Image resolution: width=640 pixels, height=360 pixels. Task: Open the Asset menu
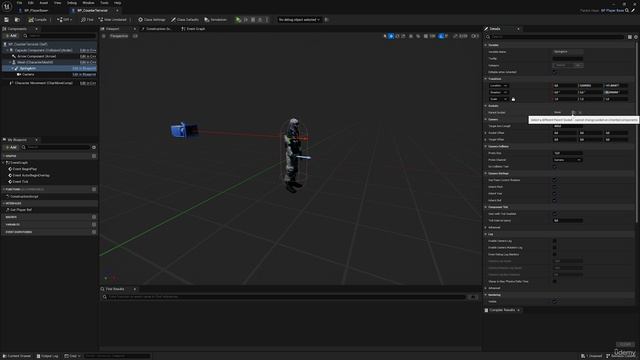tap(43, 3)
